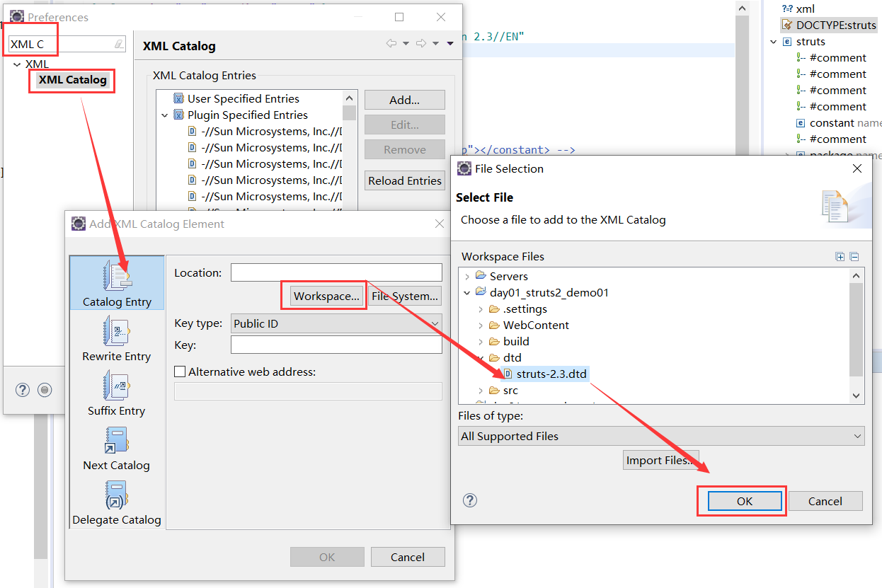
Task: Open the Preferences page view menu arrow
Action: point(450,44)
